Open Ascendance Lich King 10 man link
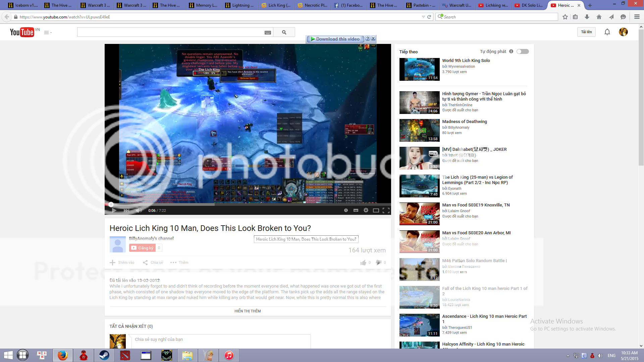The image size is (644, 362). pyautogui.click(x=484, y=319)
